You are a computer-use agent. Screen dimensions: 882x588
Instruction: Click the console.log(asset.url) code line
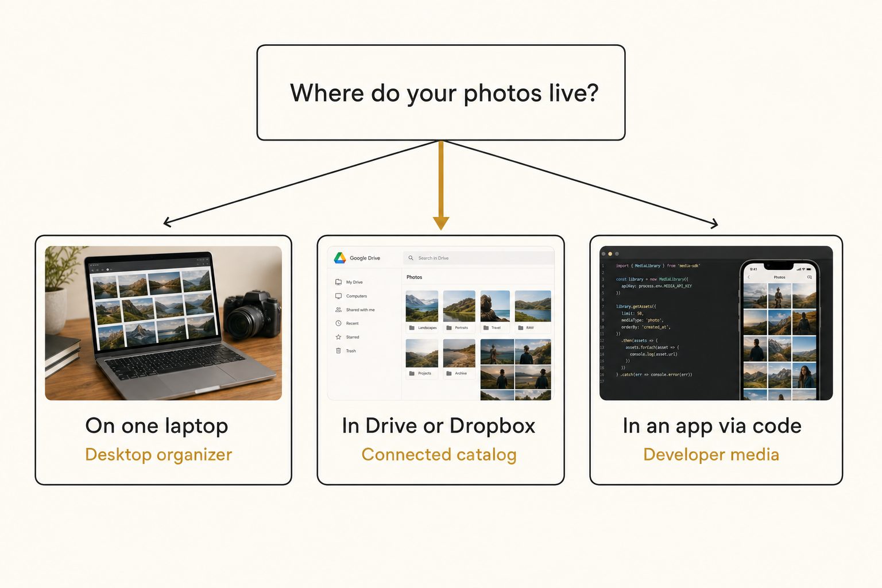[x=653, y=354]
